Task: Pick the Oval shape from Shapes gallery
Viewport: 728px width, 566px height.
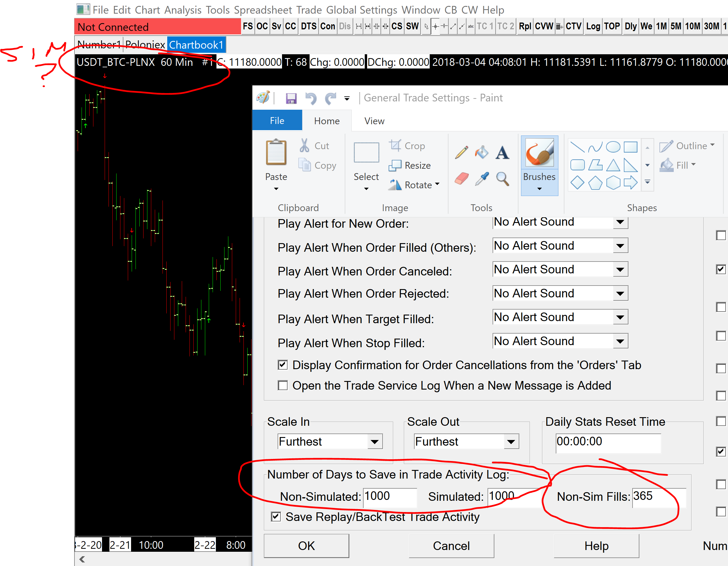Action: [613, 147]
